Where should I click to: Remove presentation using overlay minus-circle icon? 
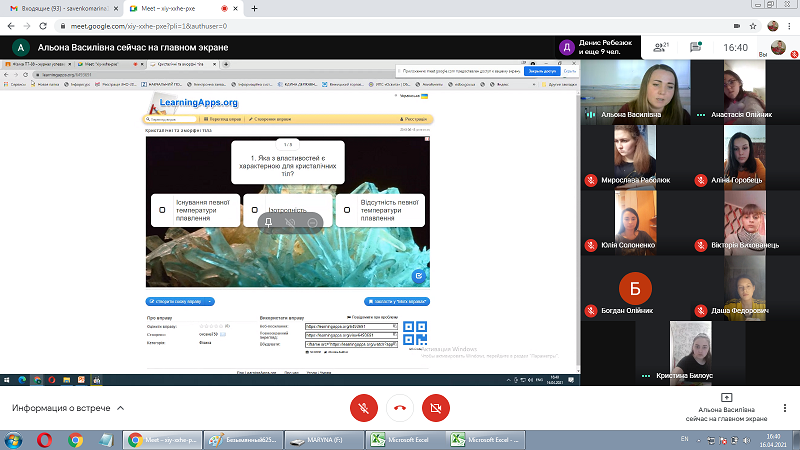coord(312,222)
